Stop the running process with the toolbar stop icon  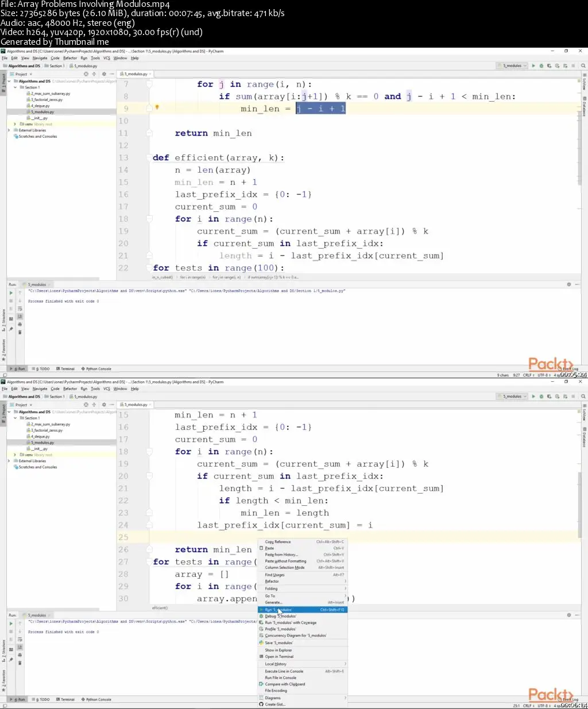click(572, 65)
